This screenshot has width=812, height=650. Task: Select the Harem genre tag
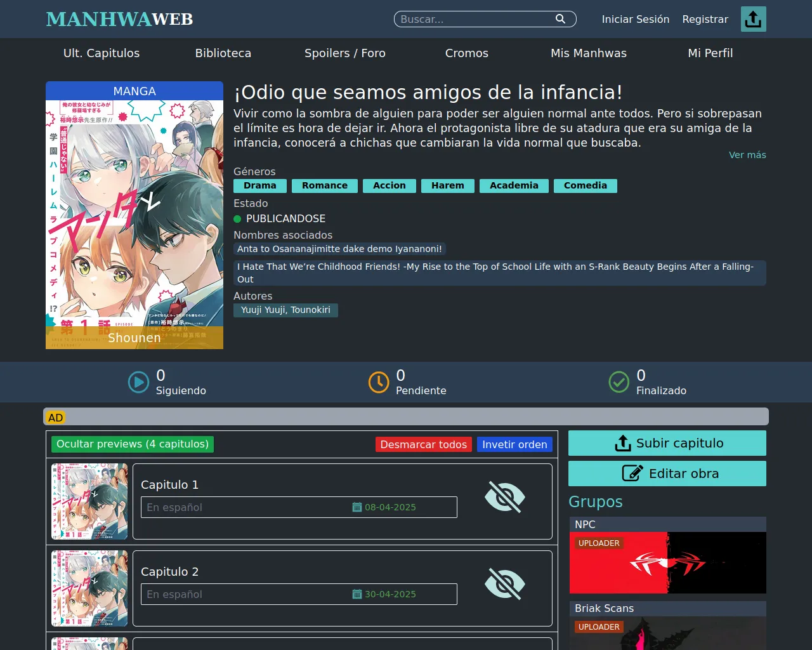pyautogui.click(x=448, y=186)
